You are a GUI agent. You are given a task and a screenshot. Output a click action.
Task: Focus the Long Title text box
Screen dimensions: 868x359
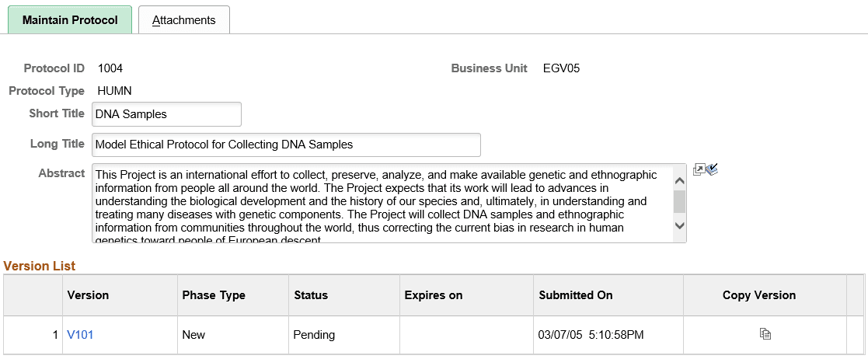(x=286, y=145)
